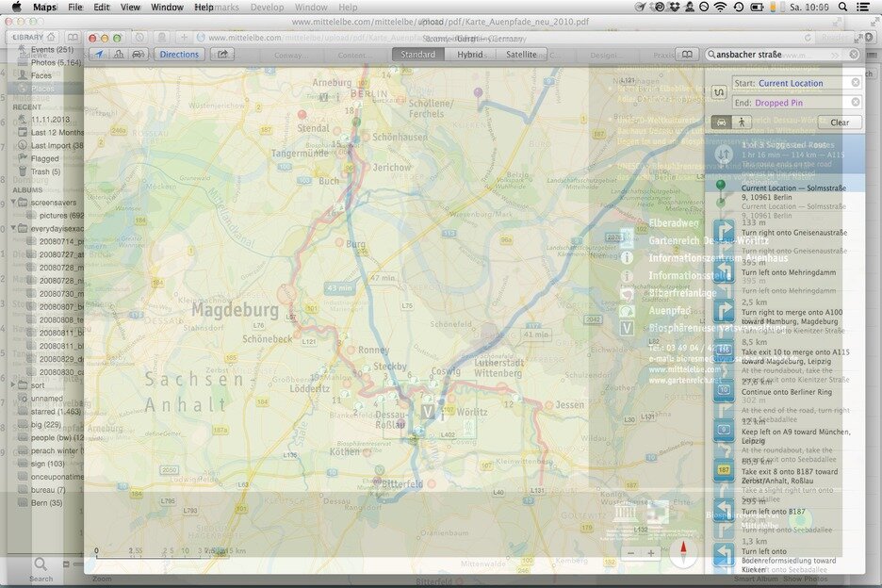This screenshot has height=588, width=882.
Task: Choose walking directions mode
Action: tap(742, 122)
